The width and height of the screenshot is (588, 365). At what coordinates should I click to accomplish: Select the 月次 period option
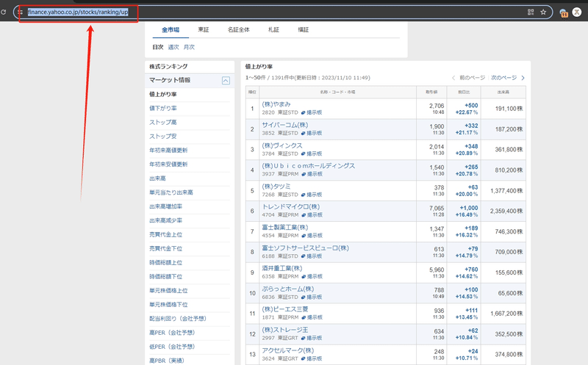tap(189, 47)
